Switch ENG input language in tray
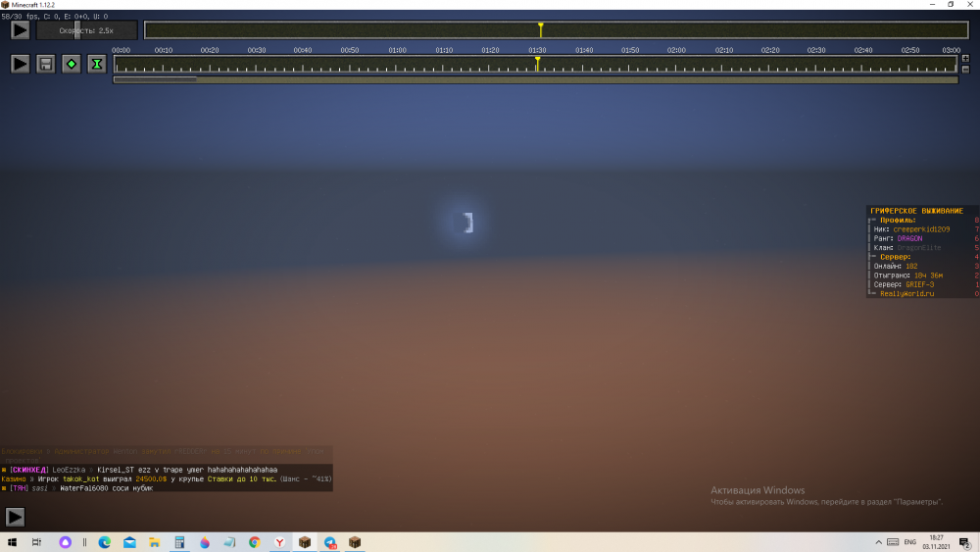Screen dimensions: 980x552 point(910,542)
